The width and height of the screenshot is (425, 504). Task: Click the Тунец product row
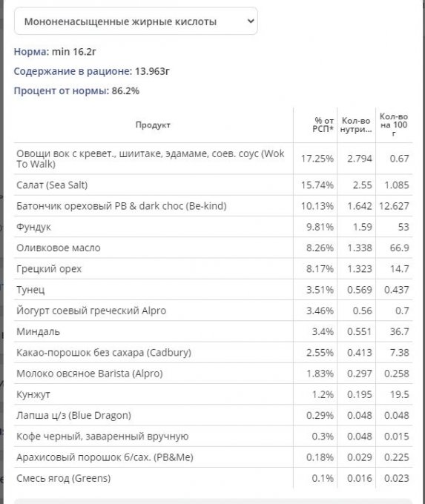pos(213,289)
